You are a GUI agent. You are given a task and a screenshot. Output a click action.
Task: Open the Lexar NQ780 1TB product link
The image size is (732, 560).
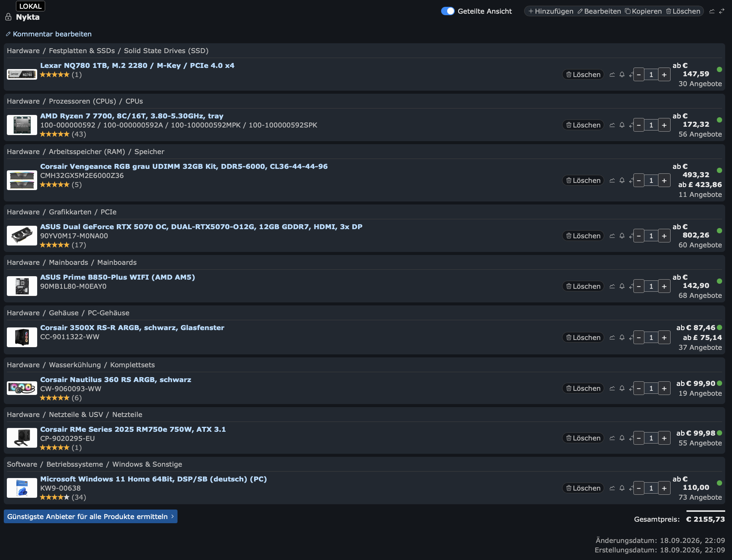click(x=137, y=66)
